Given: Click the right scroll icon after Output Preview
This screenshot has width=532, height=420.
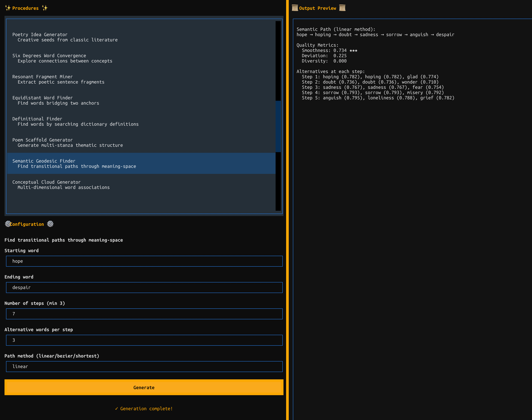Looking at the screenshot, I should pyautogui.click(x=342, y=8).
